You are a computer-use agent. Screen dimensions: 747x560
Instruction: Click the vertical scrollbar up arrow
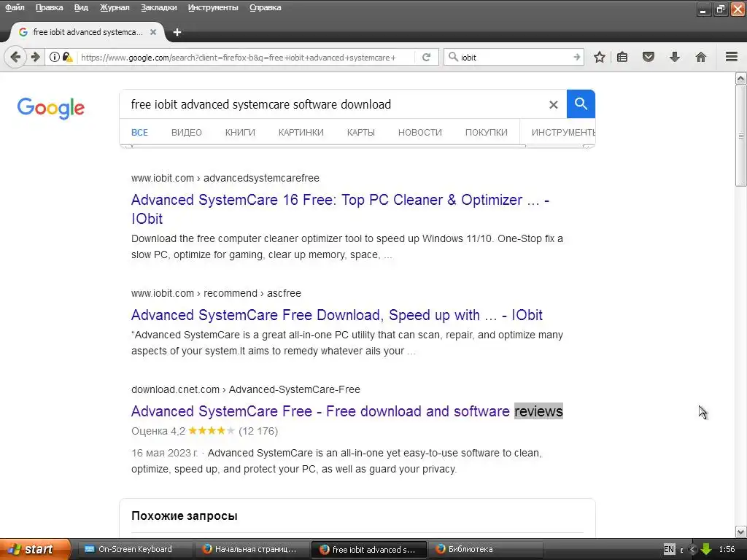tap(741, 78)
